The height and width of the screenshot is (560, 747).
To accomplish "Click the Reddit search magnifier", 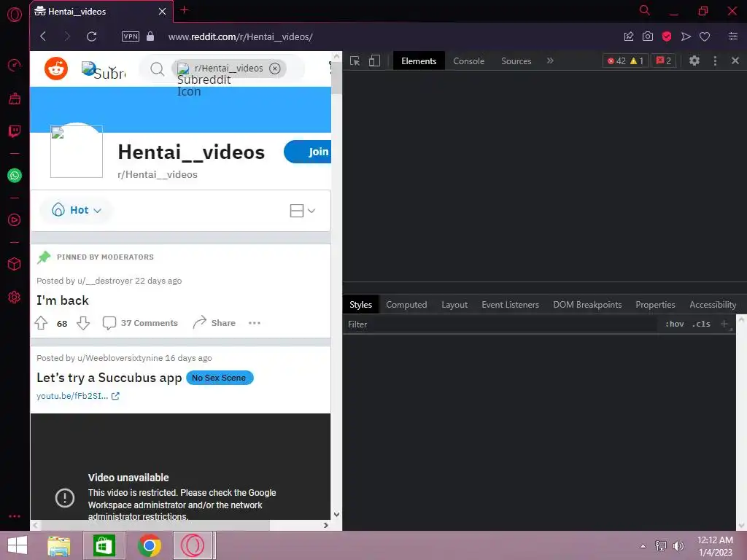I will click(x=157, y=69).
